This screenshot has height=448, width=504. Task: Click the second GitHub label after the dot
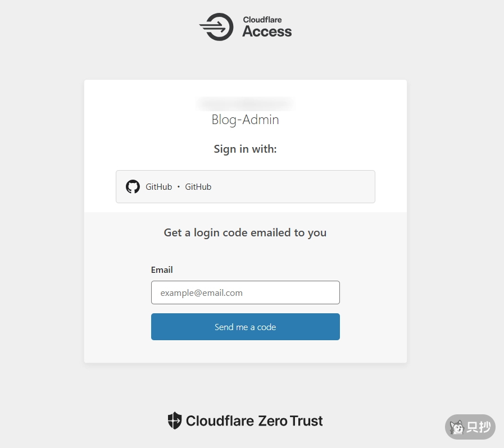pos(198,187)
